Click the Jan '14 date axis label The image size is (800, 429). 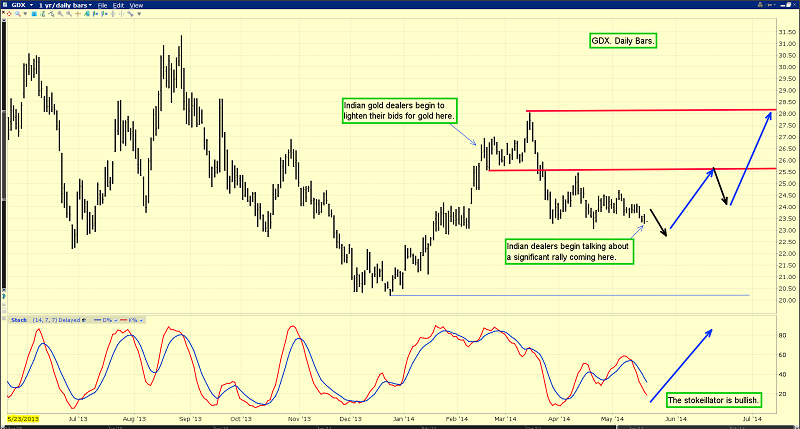click(404, 419)
